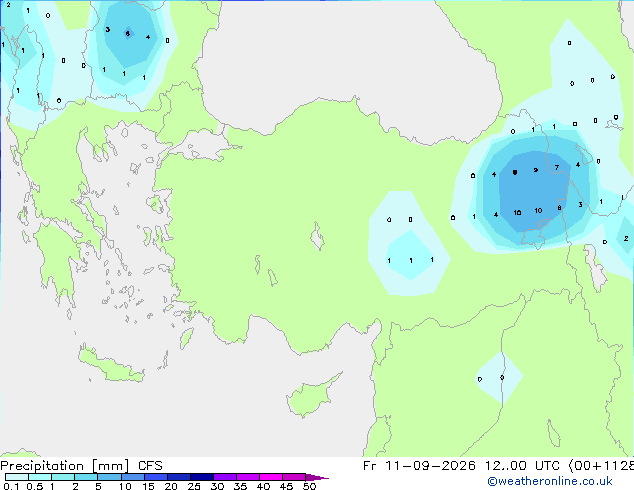The height and width of the screenshot is (490, 634).
Task: Click the '7' precipitation value on the map
Action: pyautogui.click(x=557, y=167)
